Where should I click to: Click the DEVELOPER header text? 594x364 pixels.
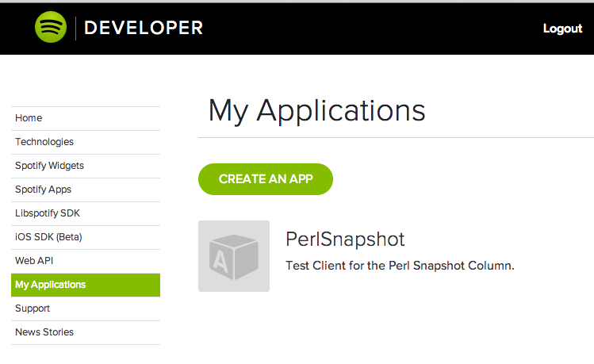pos(144,28)
